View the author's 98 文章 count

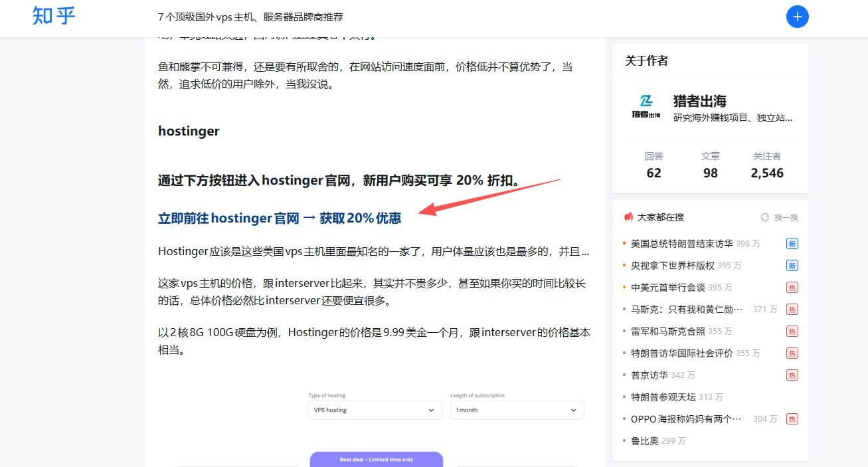pos(710,165)
